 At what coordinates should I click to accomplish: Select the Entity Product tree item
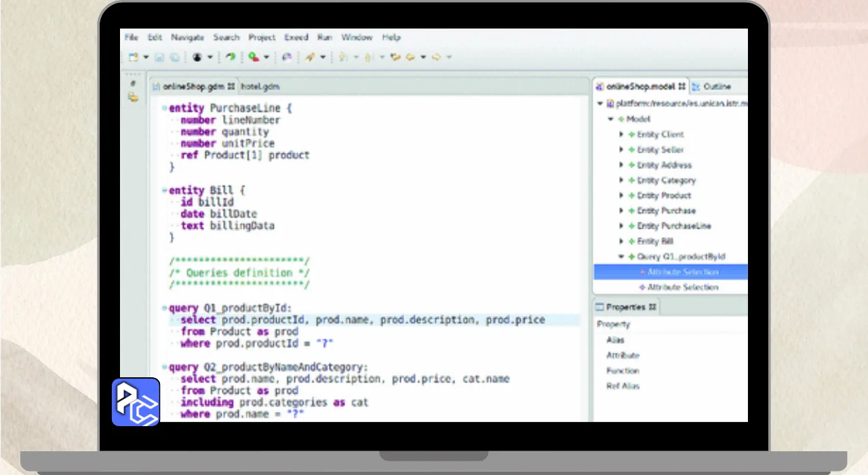663,195
